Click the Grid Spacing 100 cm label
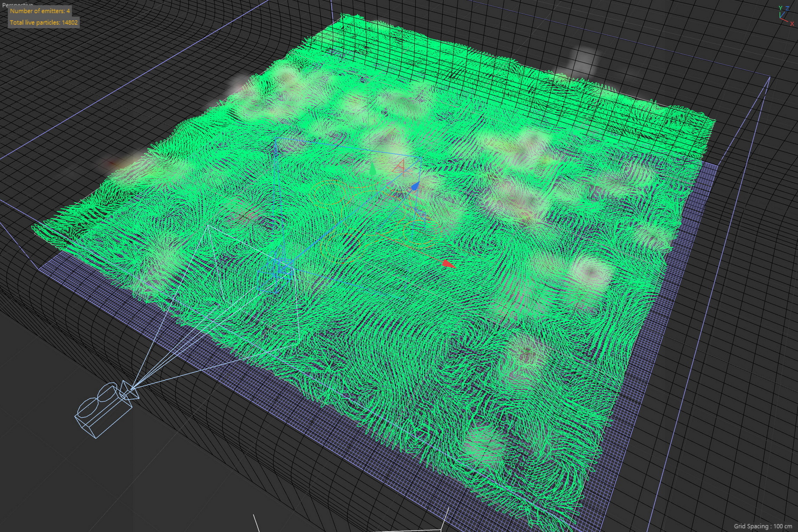 click(x=763, y=526)
